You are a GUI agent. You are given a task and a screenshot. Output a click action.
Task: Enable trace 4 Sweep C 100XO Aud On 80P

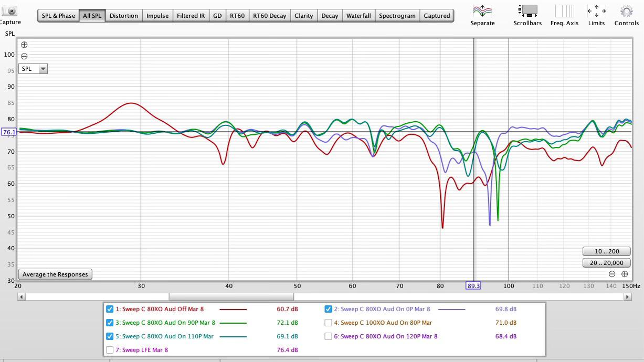(x=328, y=323)
